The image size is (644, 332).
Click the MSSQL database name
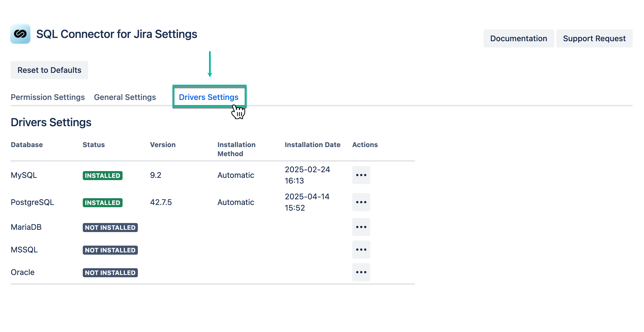24,250
